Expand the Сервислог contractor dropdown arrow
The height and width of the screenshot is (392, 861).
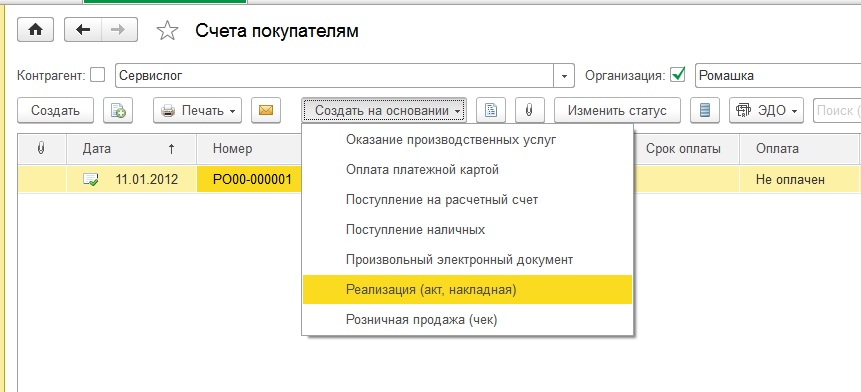(x=564, y=76)
